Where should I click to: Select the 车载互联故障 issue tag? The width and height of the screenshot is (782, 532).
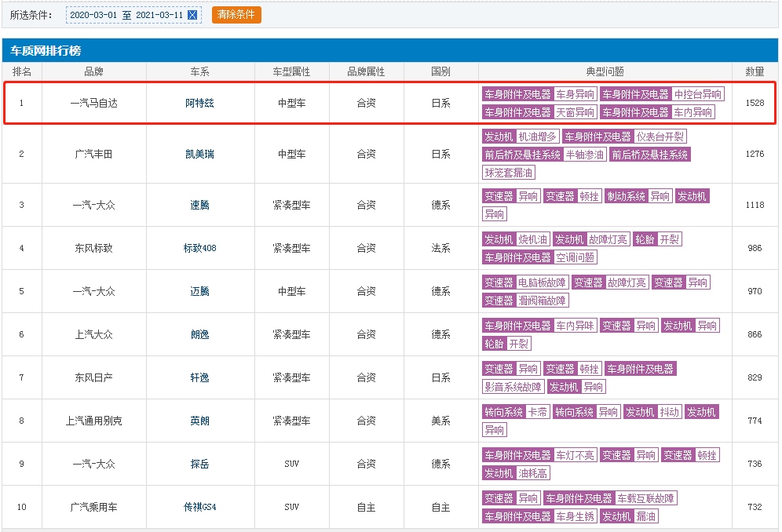[645, 498]
